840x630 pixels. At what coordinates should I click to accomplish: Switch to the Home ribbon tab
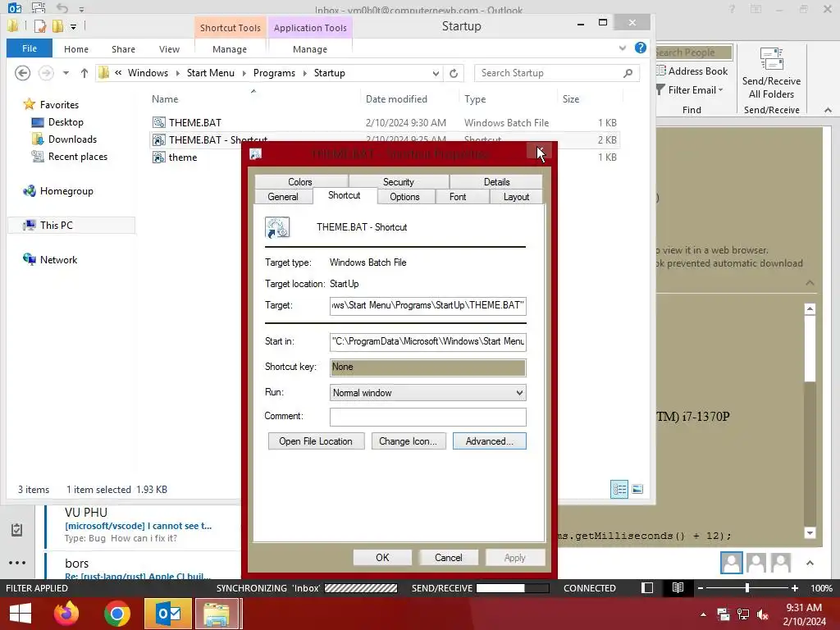tap(76, 48)
